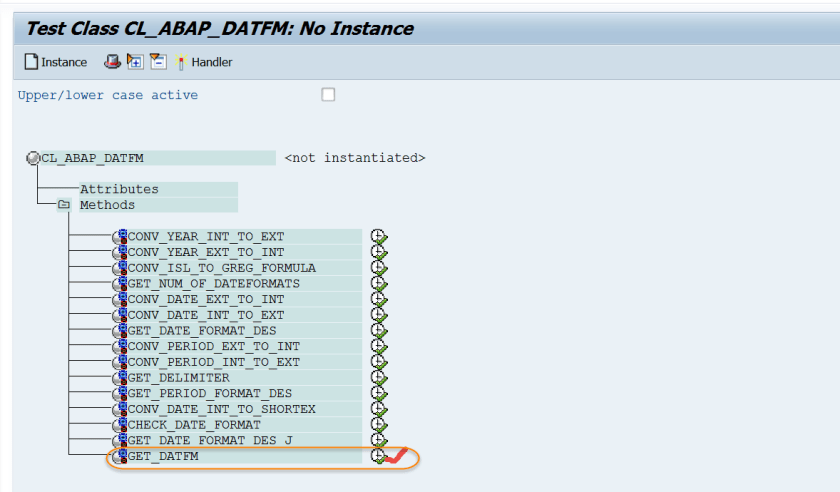Click the collapse subtree toolbar icon
Image resolution: width=840 pixels, height=492 pixels.
(158, 62)
